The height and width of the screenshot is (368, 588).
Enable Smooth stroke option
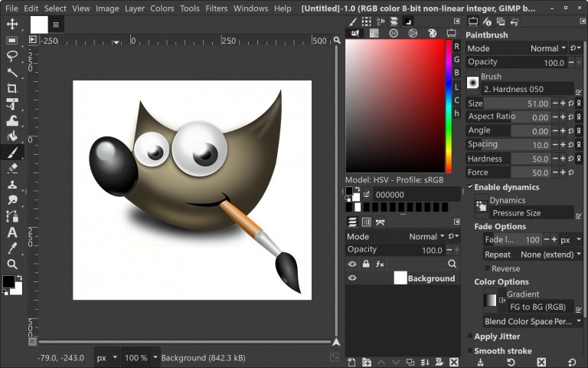[x=470, y=350]
